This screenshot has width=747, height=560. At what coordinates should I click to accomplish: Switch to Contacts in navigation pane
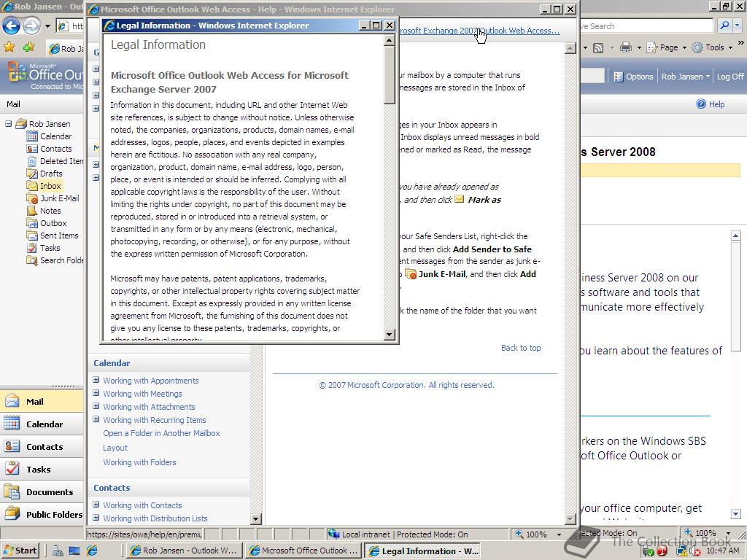(x=42, y=447)
